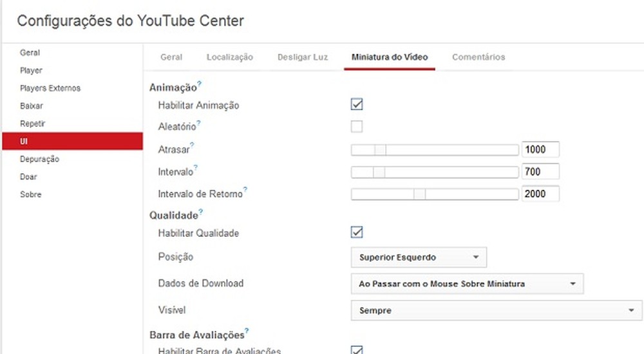This screenshot has height=354, width=644.
Task: Open the Posição dropdown Superior Esquerdo
Action: [x=419, y=257]
